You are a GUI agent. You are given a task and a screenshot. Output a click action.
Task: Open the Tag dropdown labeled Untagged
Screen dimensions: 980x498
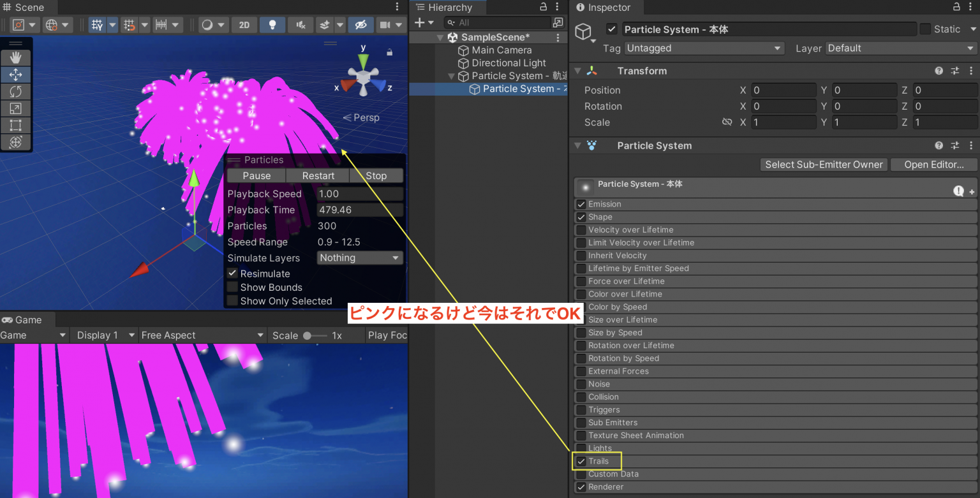704,48
